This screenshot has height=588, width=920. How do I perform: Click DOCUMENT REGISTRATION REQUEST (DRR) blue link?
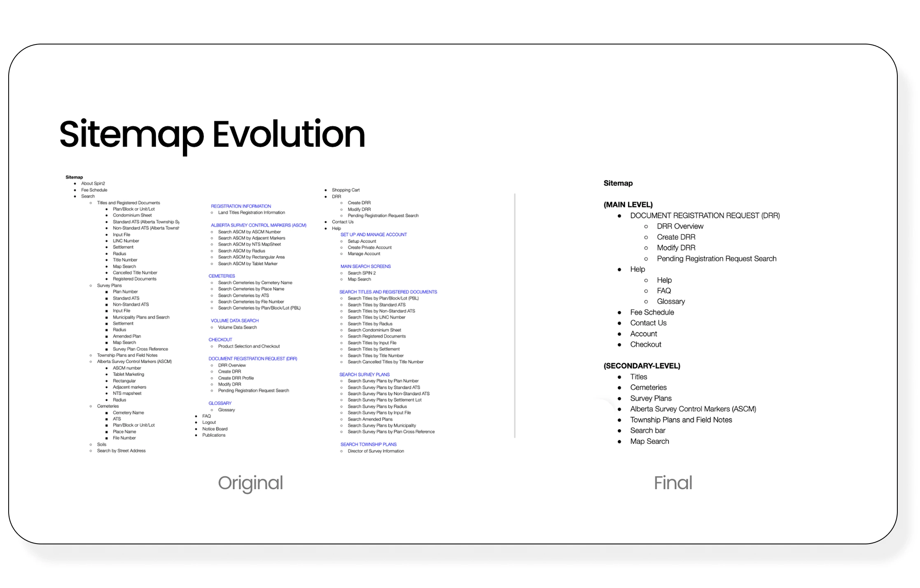[x=252, y=359]
